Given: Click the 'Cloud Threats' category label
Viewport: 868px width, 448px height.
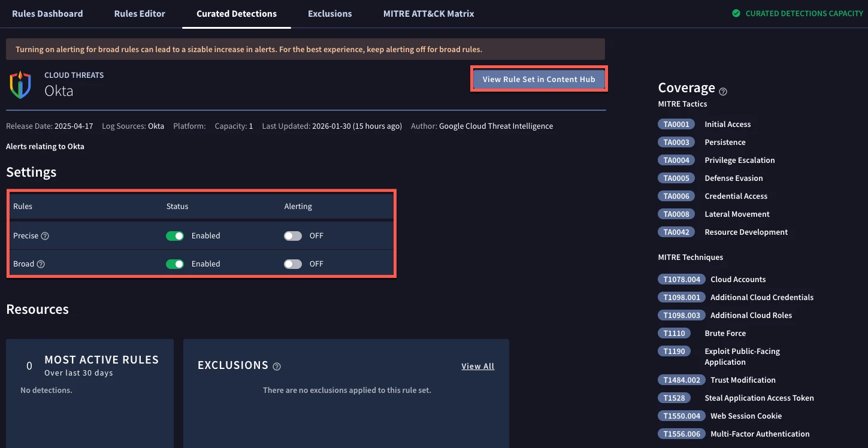Looking at the screenshot, I should click(74, 75).
